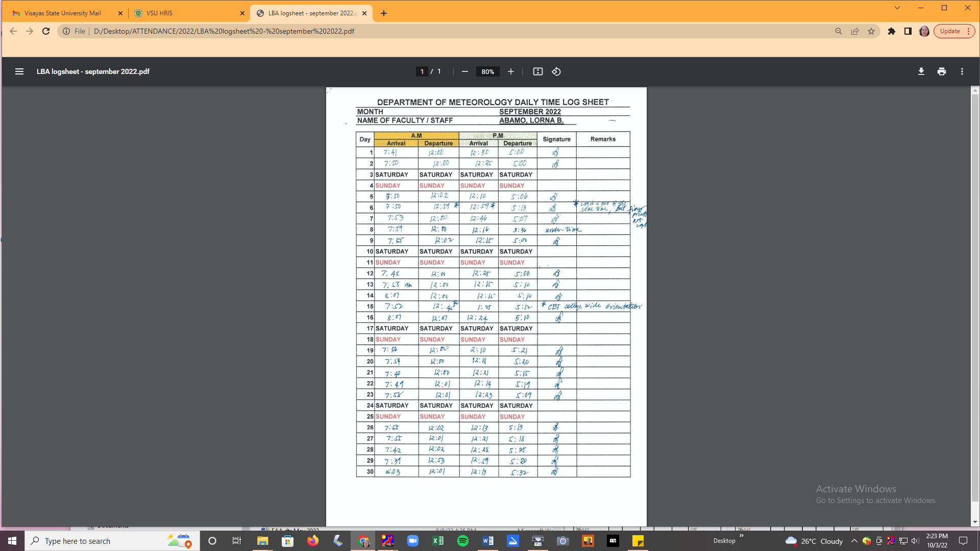Image resolution: width=980 pixels, height=551 pixels.
Task: Reload the current page
Action: (x=46, y=31)
